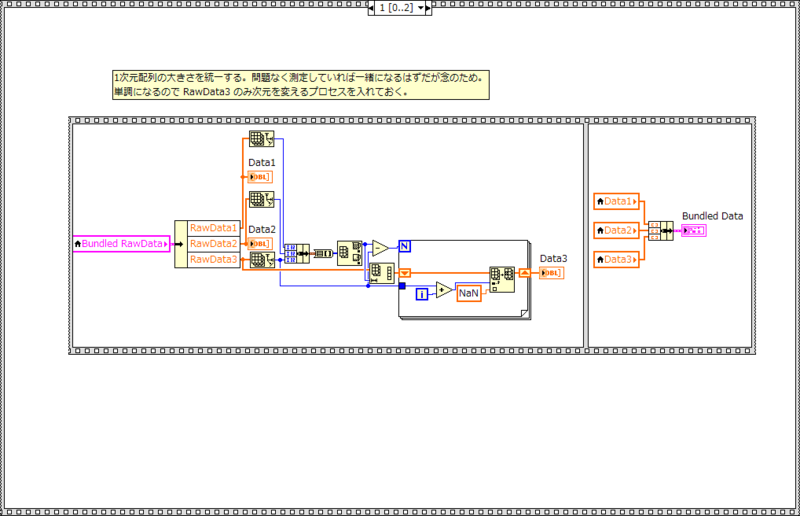The height and width of the screenshot is (516, 800).
Task: Click the Bundled Data label text
Action: click(712, 216)
